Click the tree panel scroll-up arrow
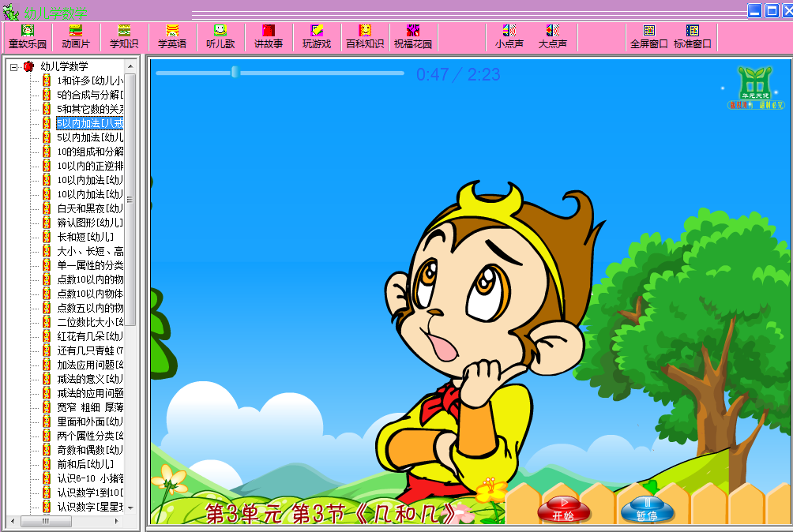 click(130, 66)
